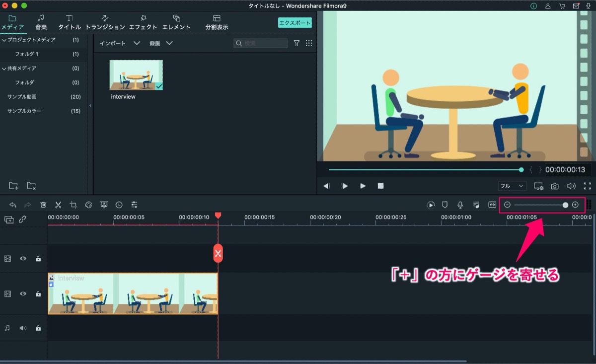Open the green screen tool icon
The height and width of the screenshot is (364, 596).
pos(104,205)
